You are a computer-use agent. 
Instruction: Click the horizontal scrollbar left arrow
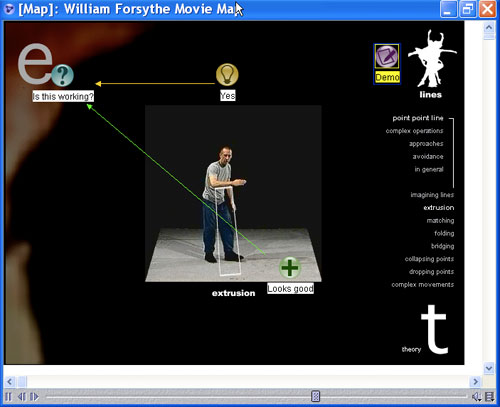[x=9, y=381]
